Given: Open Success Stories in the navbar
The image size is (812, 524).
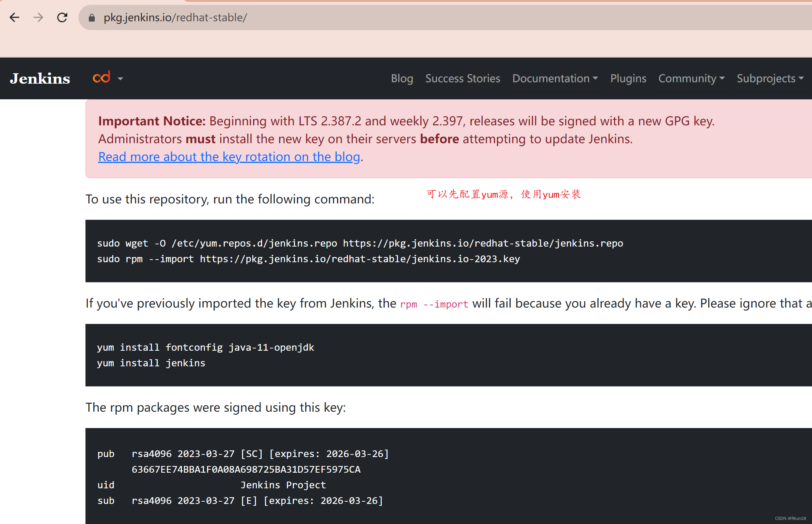Looking at the screenshot, I should tap(463, 78).
